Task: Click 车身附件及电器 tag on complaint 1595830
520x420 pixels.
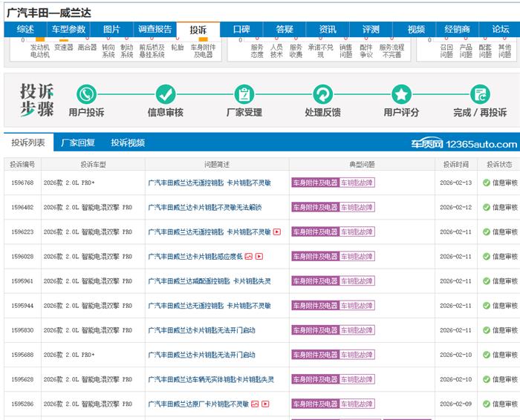Action: click(315, 330)
